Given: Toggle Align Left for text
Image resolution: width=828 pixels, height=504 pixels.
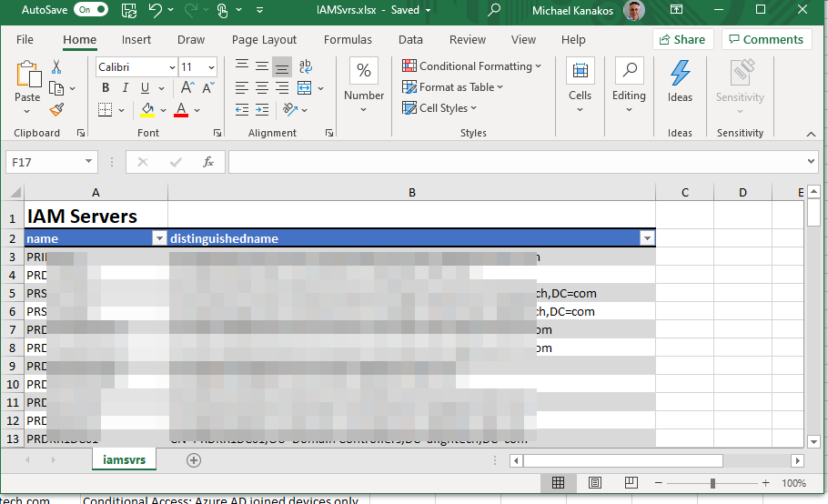Looking at the screenshot, I should coord(242,87).
